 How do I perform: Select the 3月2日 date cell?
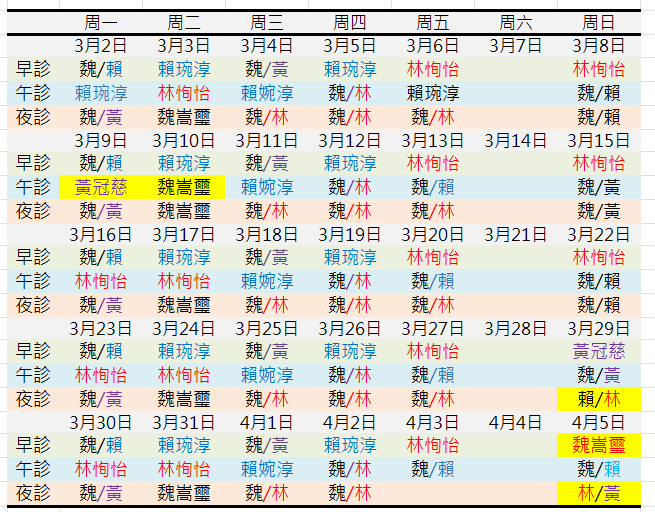[x=101, y=45]
